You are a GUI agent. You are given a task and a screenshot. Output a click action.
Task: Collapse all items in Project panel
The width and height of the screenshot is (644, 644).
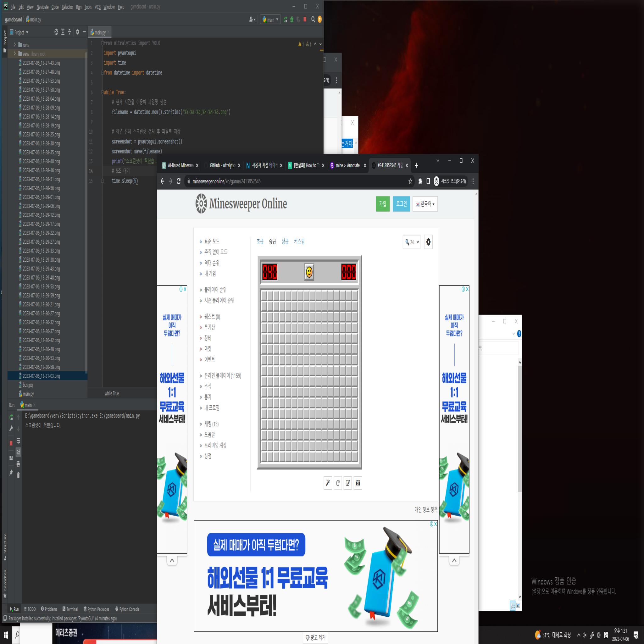[69, 32]
